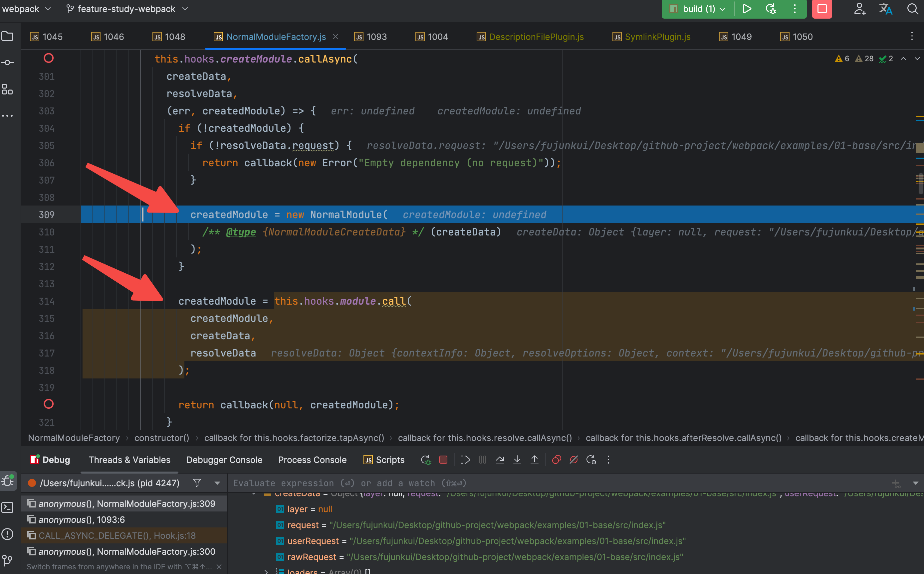Rerun the debug configuration from debug toolbar
Image resolution: width=924 pixels, height=574 pixels.
click(426, 460)
